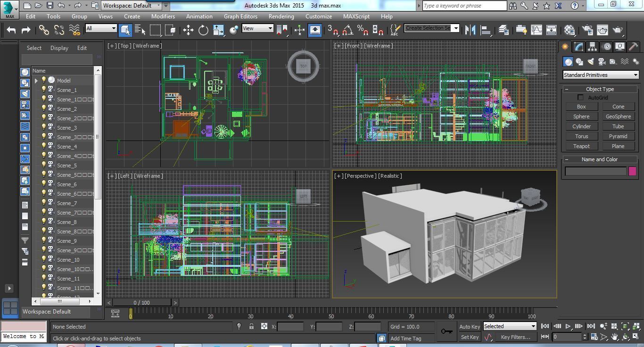Open the Curve Editor icon
Viewport: 644px width, 347px height.
coord(537,30)
